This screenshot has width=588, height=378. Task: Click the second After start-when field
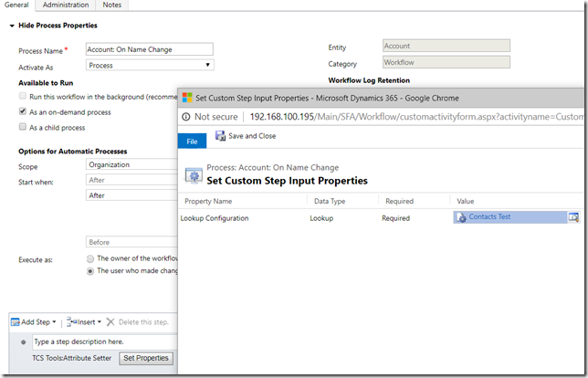click(132, 195)
